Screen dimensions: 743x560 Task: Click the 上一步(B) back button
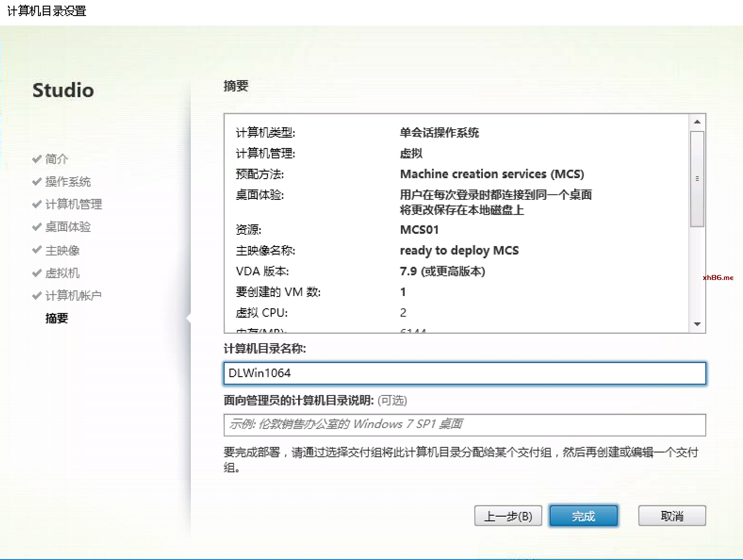point(508,516)
